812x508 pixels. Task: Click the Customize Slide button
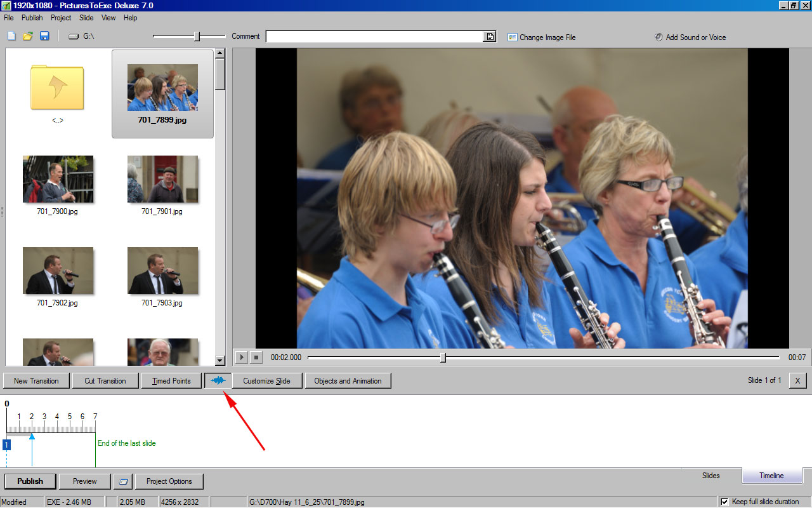click(266, 381)
